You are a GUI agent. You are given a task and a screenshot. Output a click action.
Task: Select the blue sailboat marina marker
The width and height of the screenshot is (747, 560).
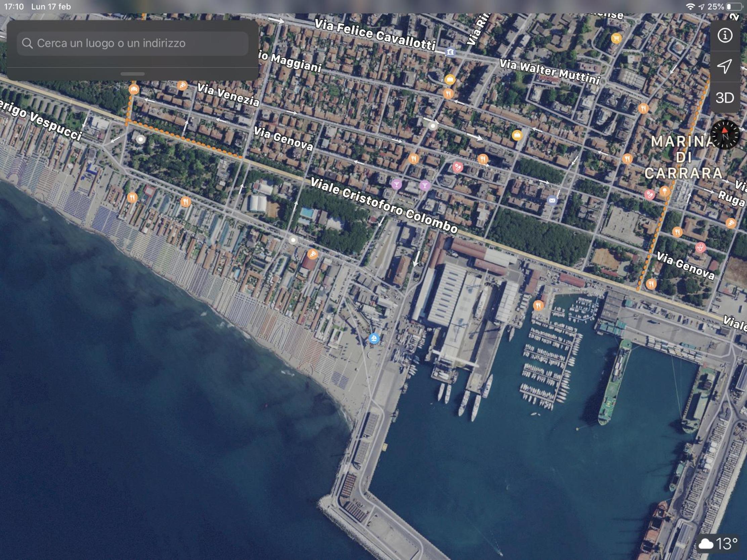[373, 338]
